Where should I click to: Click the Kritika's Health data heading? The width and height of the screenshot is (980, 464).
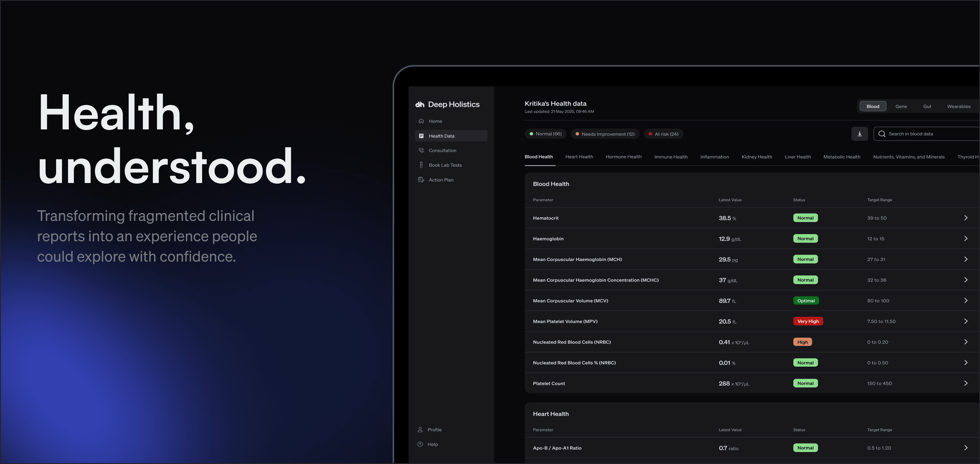pos(555,104)
